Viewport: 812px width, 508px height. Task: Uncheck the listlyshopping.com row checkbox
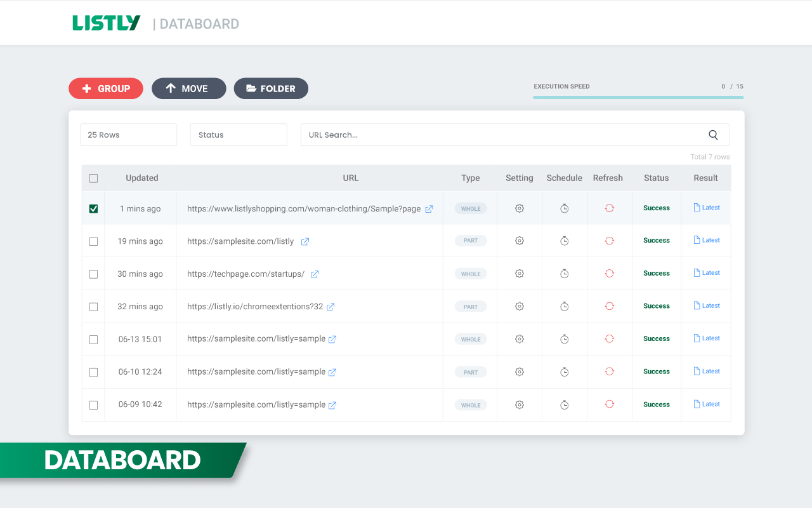(93, 209)
